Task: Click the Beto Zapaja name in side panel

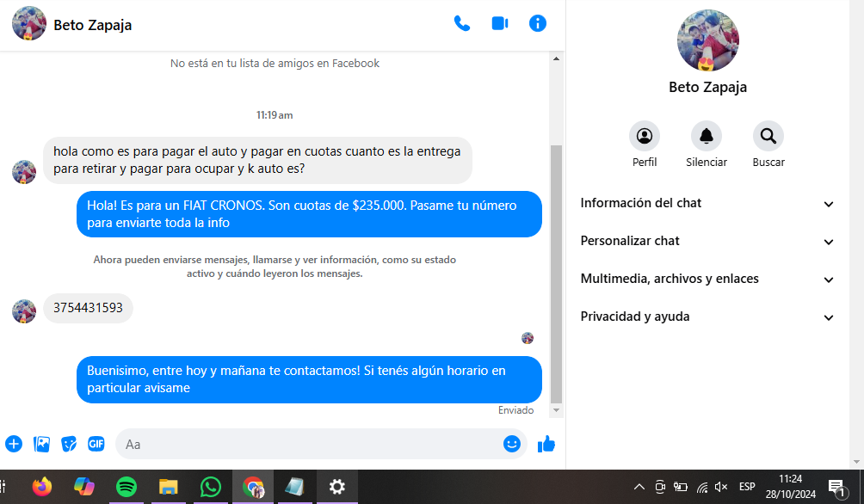Action: click(708, 87)
